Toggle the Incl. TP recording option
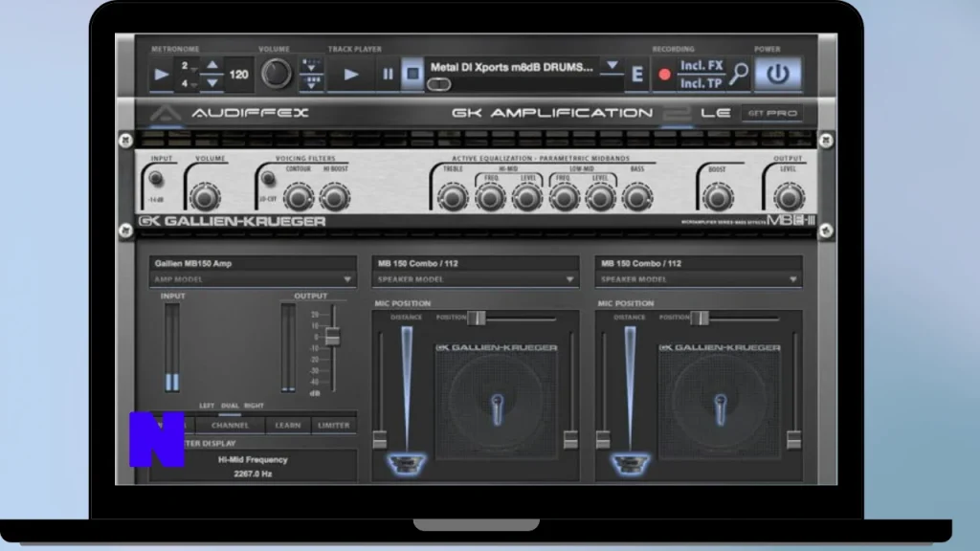 [702, 83]
